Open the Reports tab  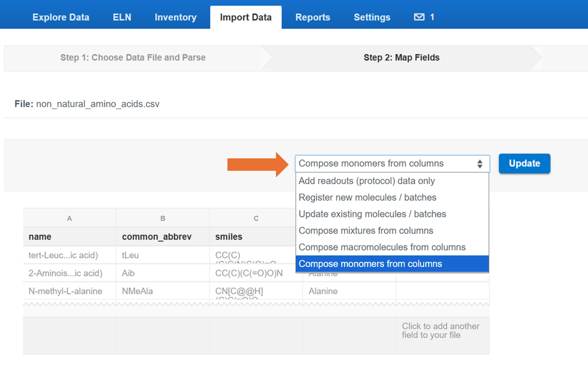[x=313, y=17]
